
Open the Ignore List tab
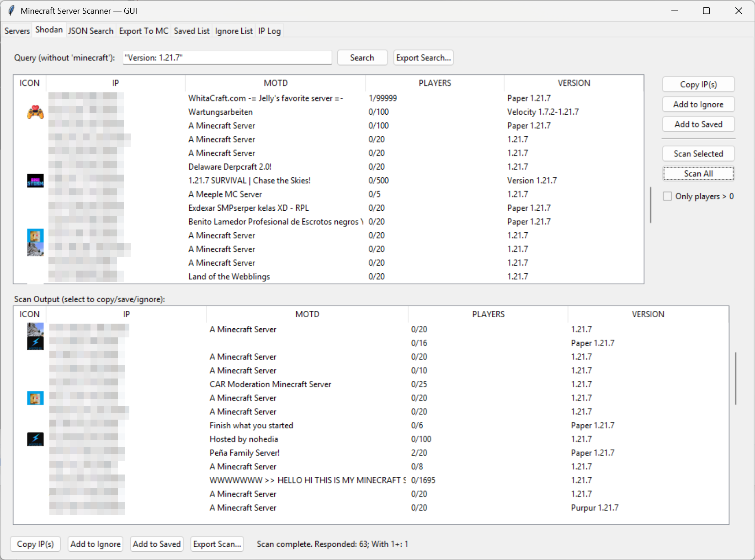234,31
